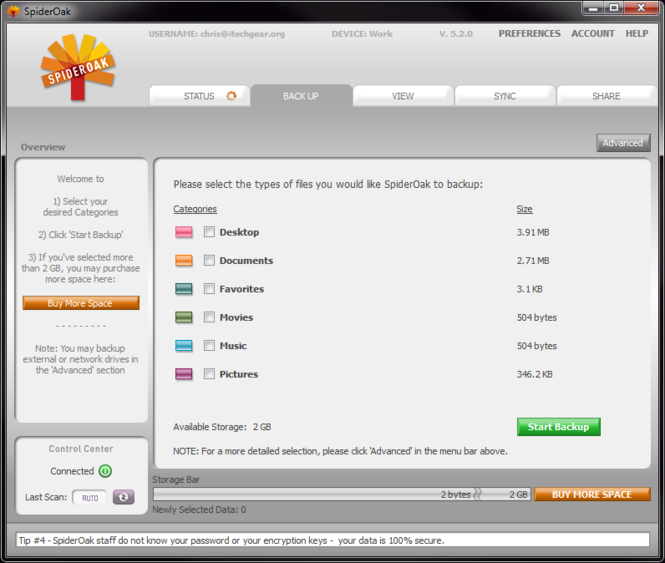Click the Storage Bar progress indicator

tap(342, 494)
